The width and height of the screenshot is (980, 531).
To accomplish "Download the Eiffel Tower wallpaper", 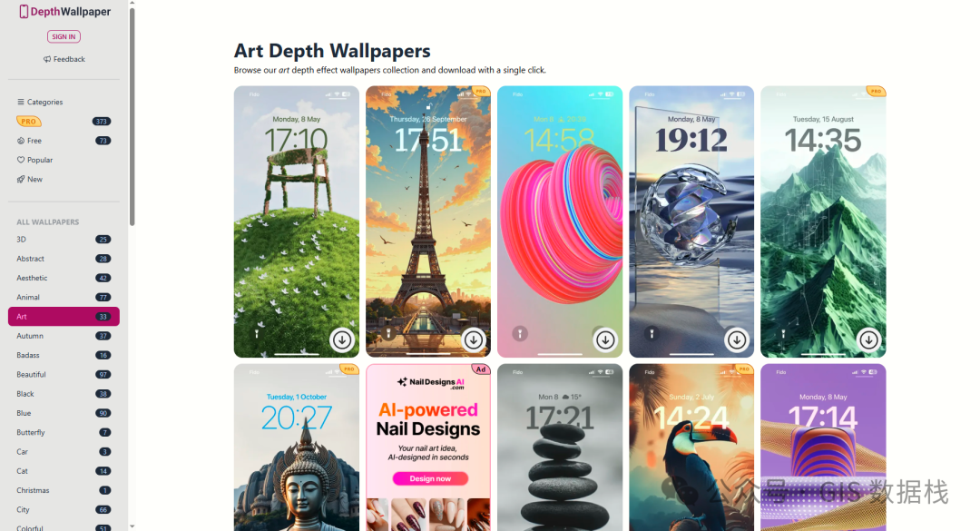I will 473,339.
